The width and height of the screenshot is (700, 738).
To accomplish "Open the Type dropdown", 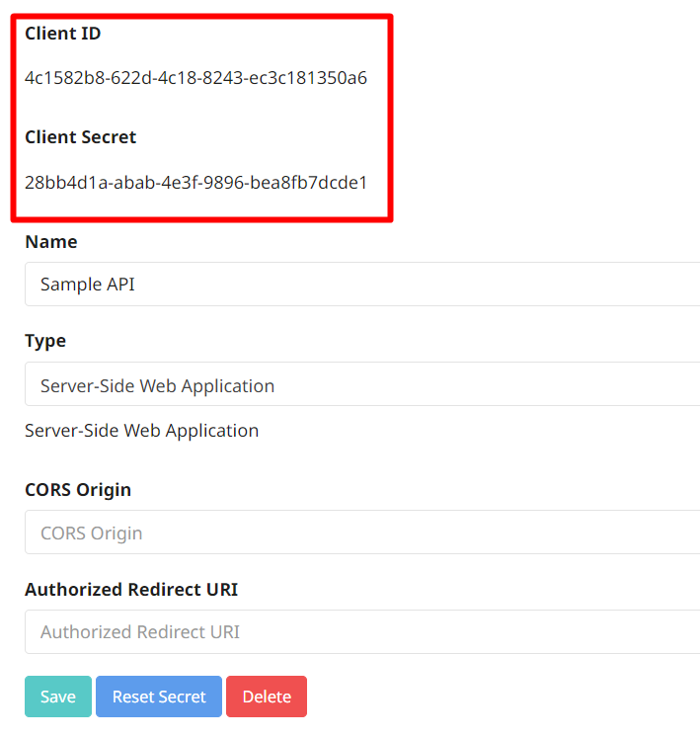I will click(362, 385).
